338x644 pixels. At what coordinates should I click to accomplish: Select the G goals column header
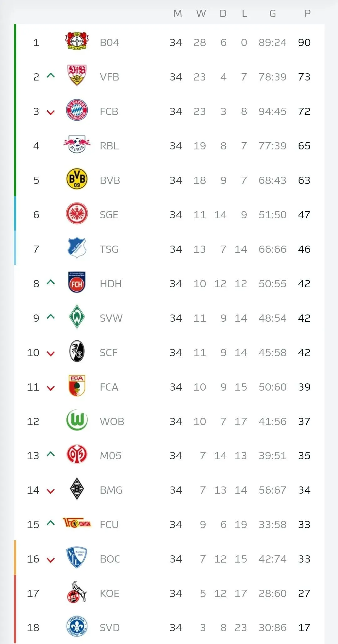[x=273, y=13]
